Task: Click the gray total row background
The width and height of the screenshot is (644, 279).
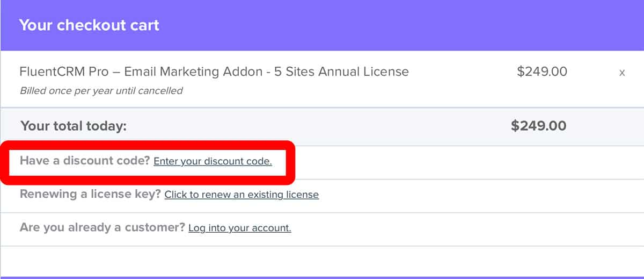Action: click(322, 126)
